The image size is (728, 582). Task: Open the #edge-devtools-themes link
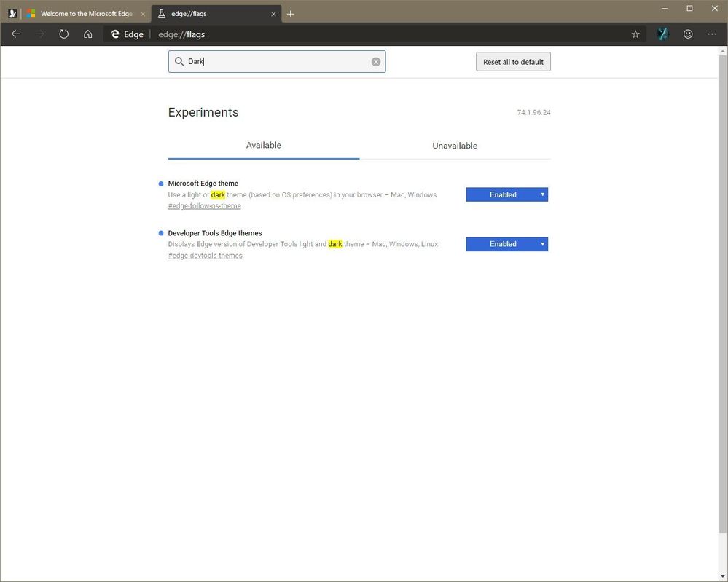pos(206,256)
